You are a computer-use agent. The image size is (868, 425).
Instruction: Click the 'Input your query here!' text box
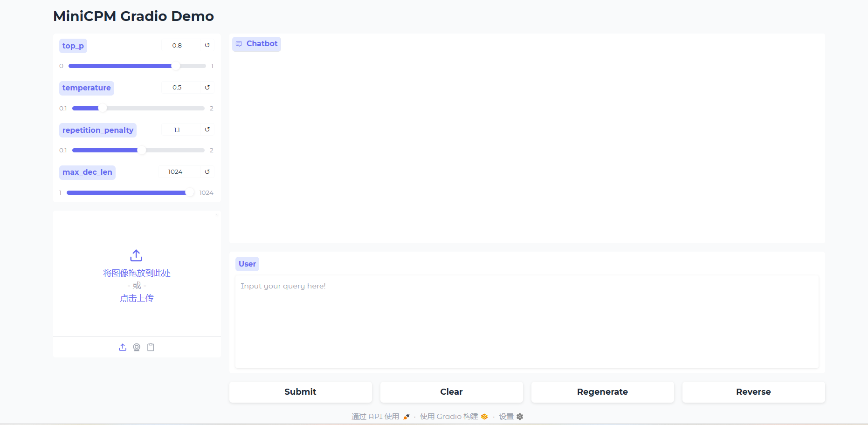coord(527,322)
